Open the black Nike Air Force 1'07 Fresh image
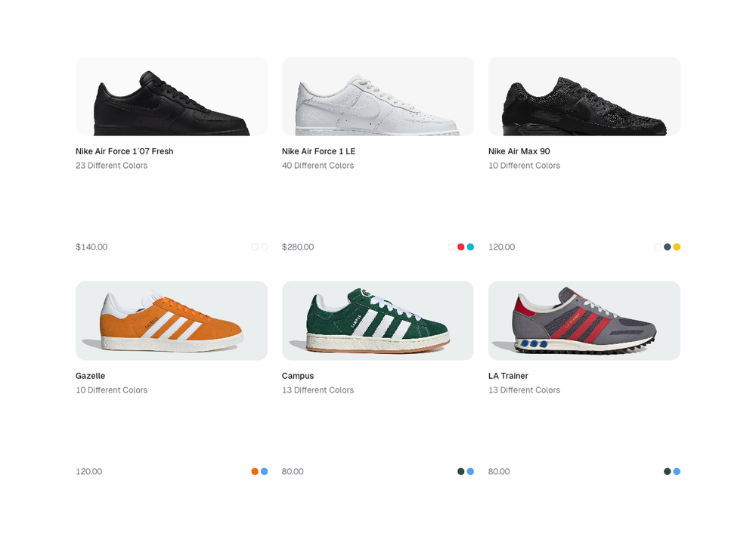This screenshot has width=756, height=534. pyautogui.click(x=172, y=97)
